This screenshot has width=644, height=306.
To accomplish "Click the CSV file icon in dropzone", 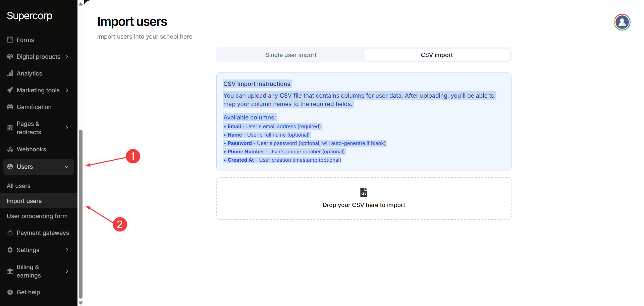I will coord(364,192).
